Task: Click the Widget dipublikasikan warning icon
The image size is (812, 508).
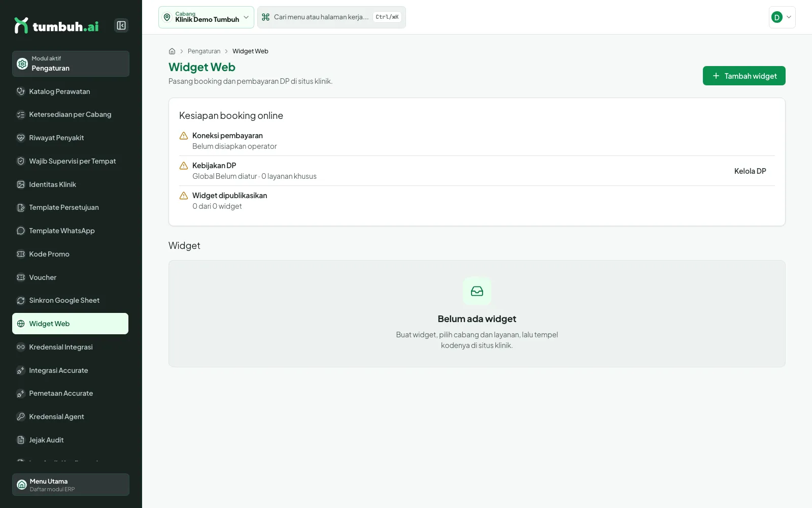Action: 184,196
